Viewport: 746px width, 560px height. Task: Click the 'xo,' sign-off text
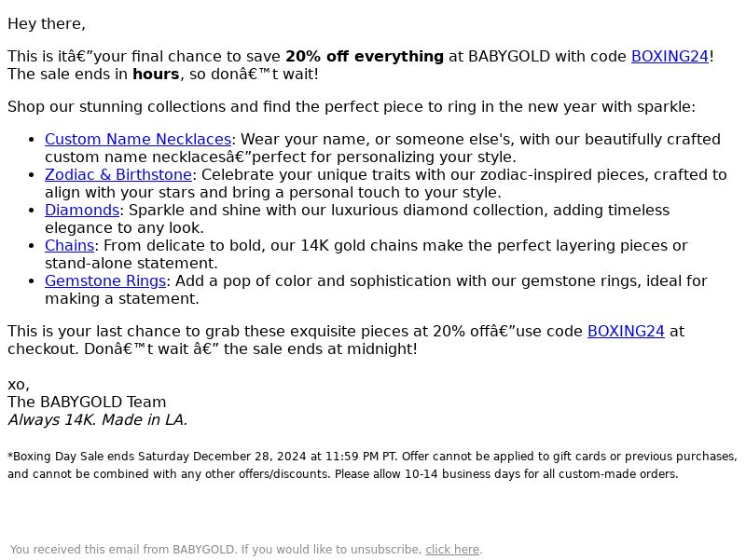click(x=19, y=385)
